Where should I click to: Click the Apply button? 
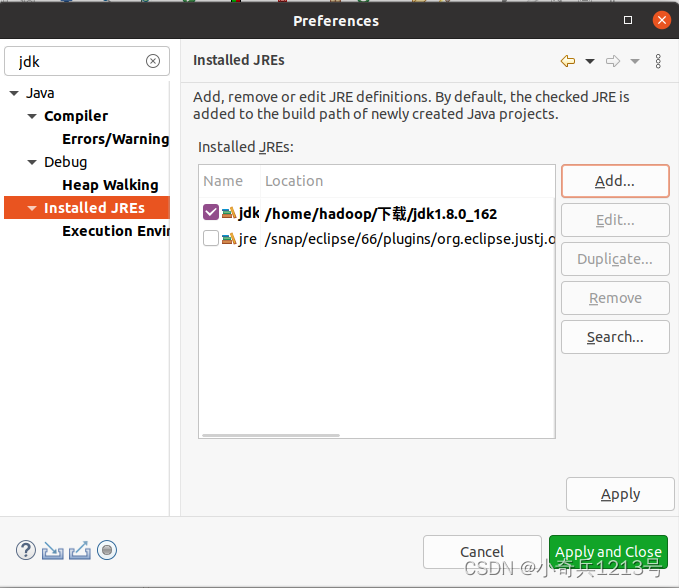(620, 494)
